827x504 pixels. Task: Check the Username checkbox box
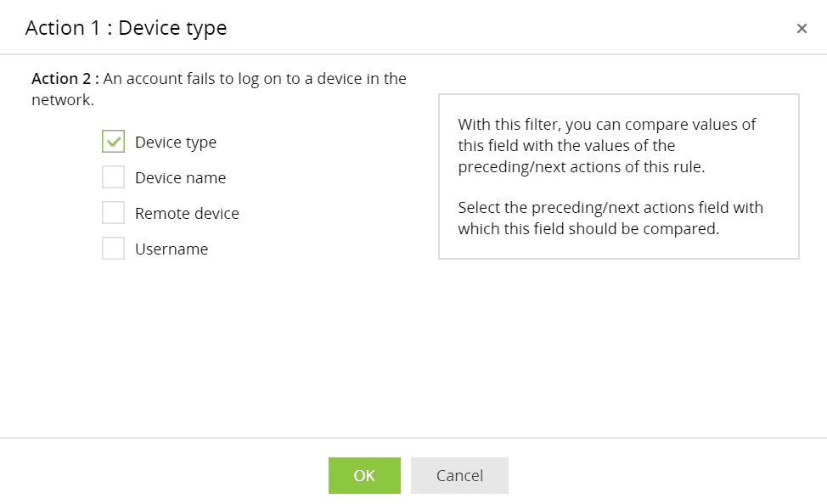(x=113, y=249)
